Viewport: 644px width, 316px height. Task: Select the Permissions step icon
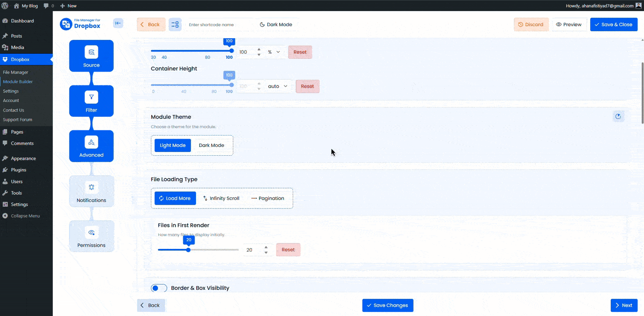pos(91,232)
